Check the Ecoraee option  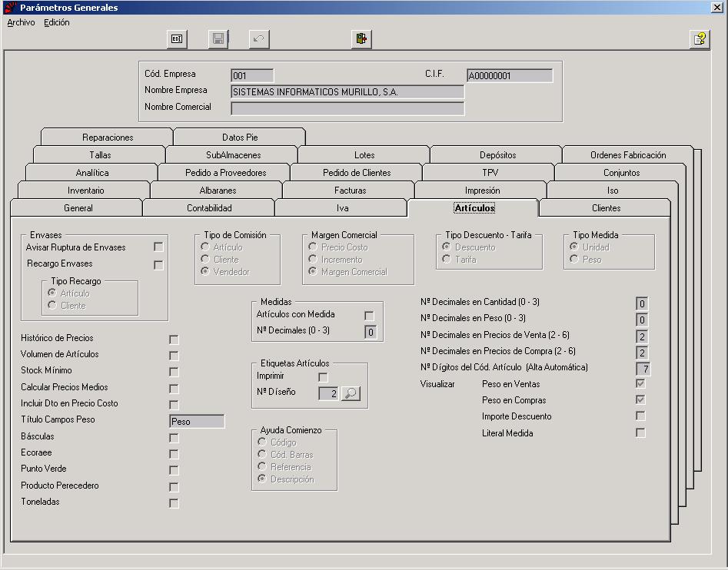[x=174, y=454]
